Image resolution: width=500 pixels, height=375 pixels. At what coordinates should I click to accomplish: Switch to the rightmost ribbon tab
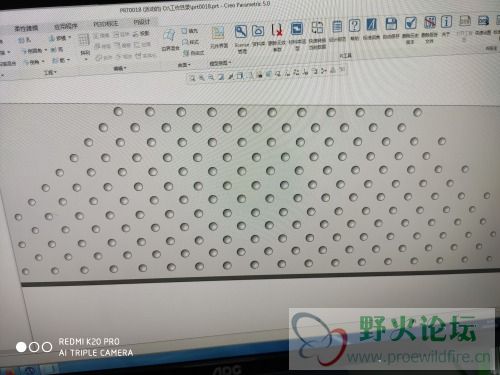click(141, 22)
